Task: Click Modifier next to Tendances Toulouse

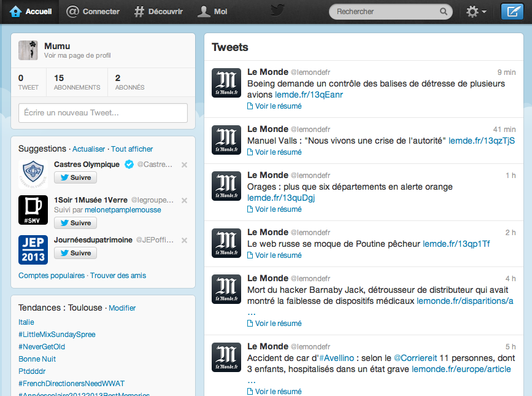Action: coord(122,308)
